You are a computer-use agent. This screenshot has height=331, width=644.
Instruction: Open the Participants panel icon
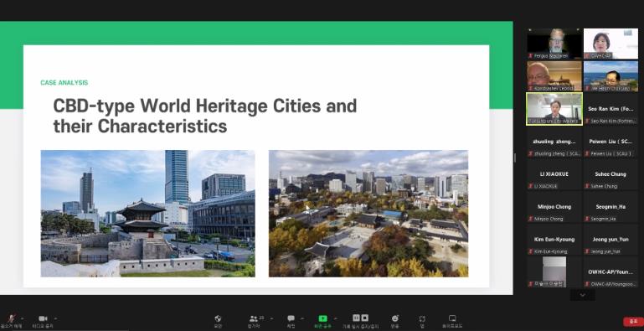click(254, 318)
